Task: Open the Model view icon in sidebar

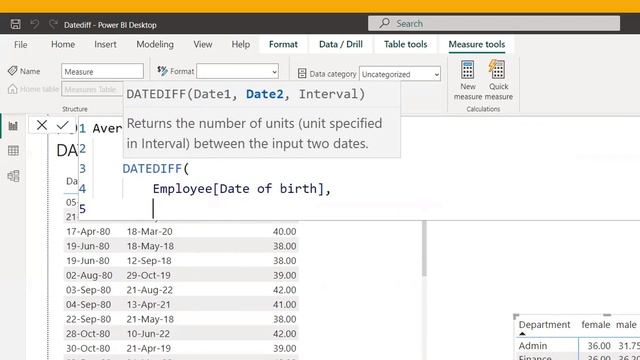Action: [x=13, y=176]
